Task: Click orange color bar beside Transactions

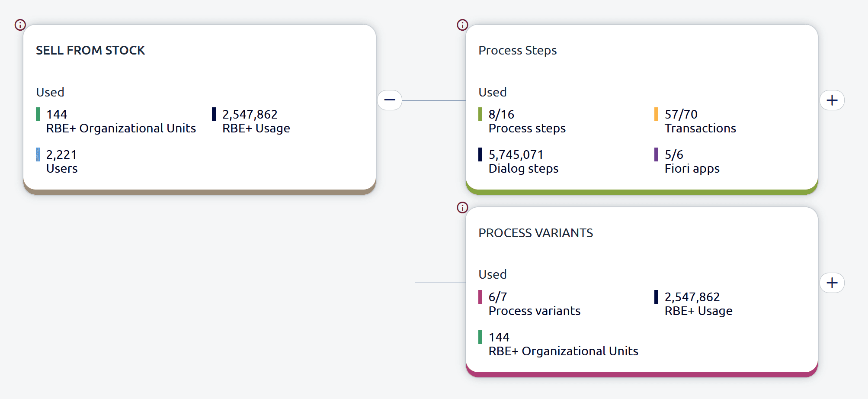Action: pos(656,114)
